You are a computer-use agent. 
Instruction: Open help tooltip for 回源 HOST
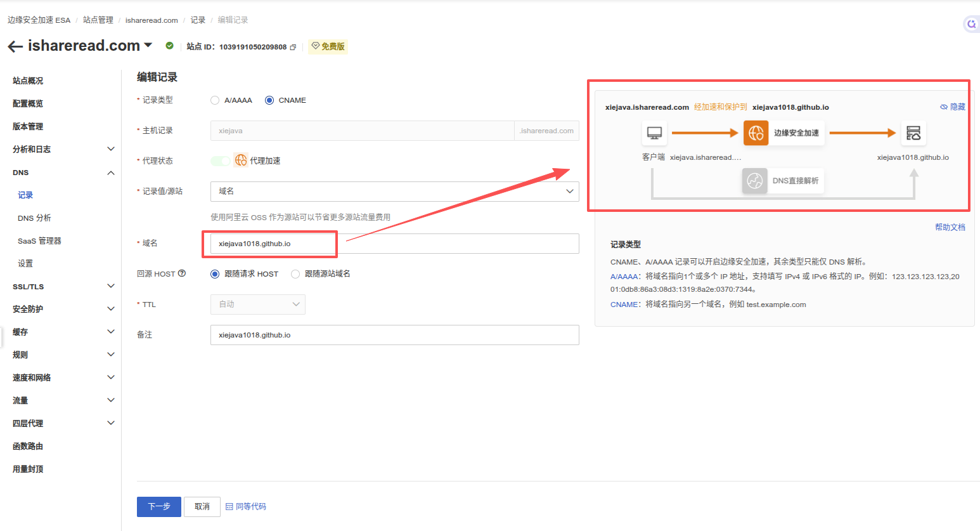182,273
